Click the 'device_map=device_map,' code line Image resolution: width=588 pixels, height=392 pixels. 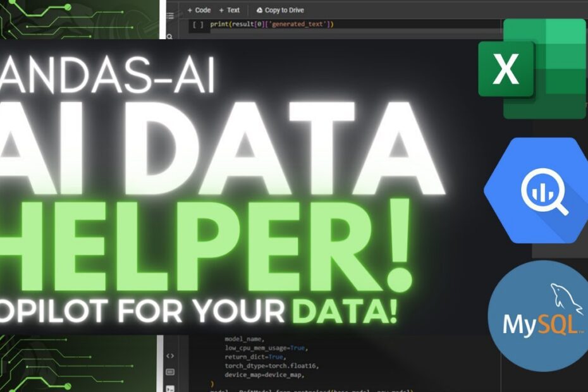(264, 375)
